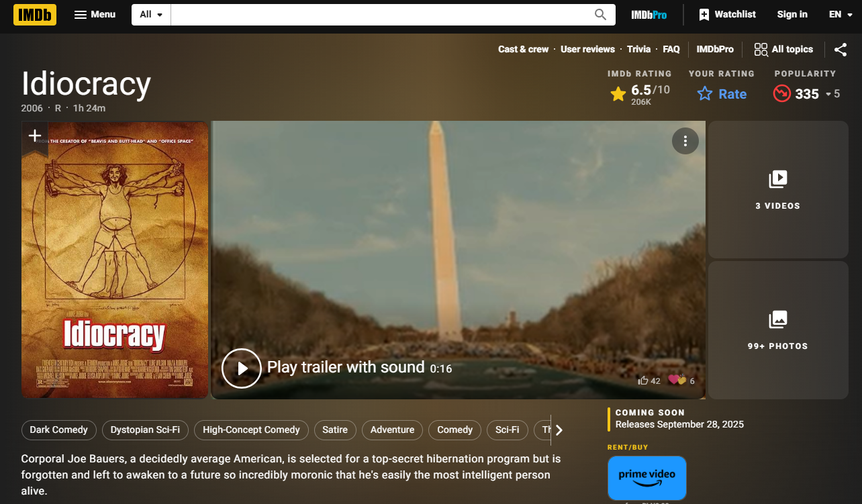Open the 3 Videos gallery
Viewport: 862px width, 504px height.
777,189
